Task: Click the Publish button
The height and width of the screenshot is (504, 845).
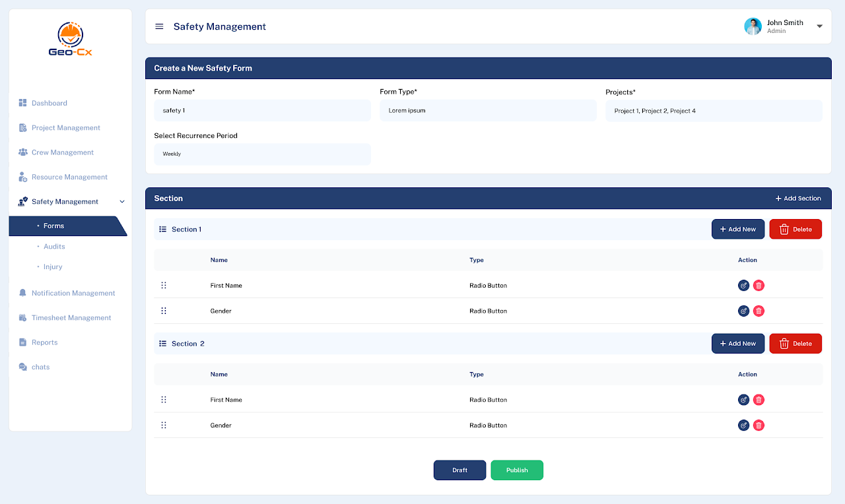Action: (x=517, y=470)
